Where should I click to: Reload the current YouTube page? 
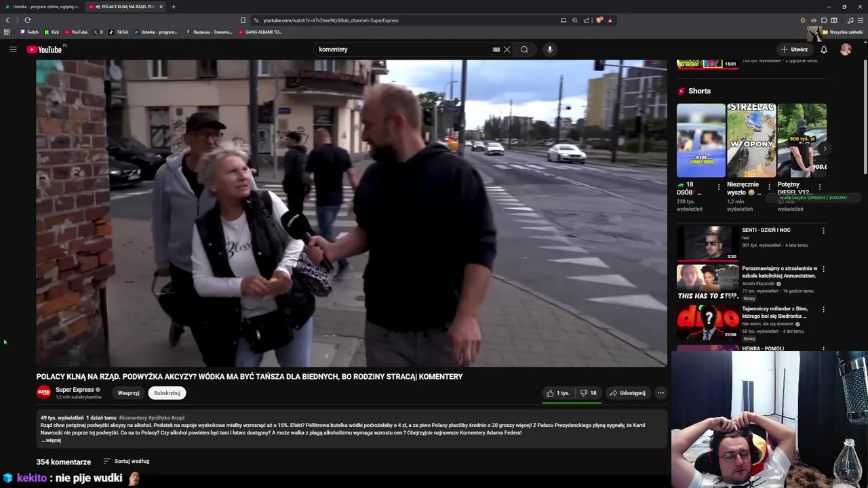click(x=28, y=20)
